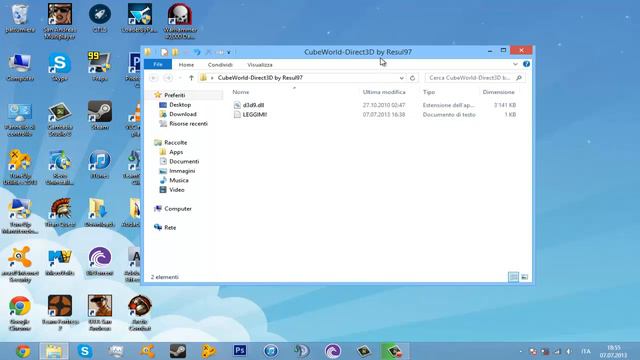Select Preferiti in the navigation pane
Image resolution: width=640 pixels, height=360 pixels.
pos(174,95)
